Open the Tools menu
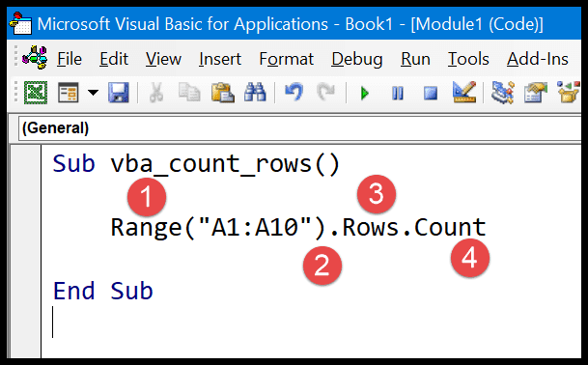This screenshot has width=588, height=365. click(468, 59)
